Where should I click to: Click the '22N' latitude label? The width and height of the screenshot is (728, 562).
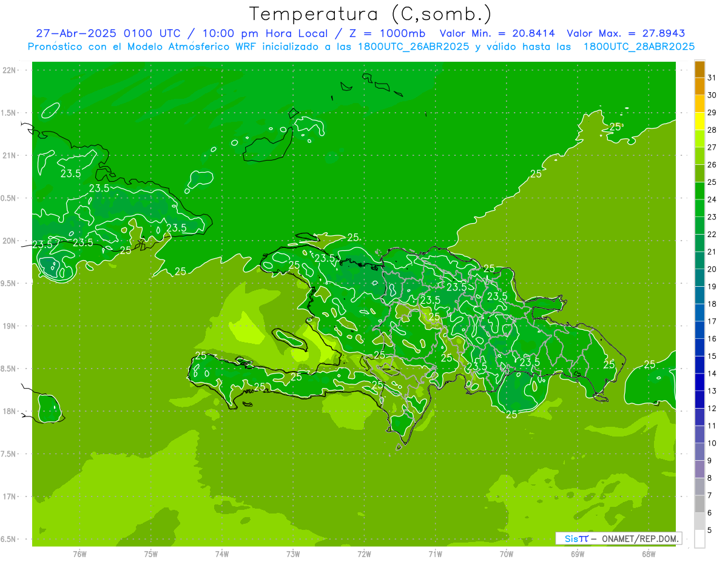point(10,70)
